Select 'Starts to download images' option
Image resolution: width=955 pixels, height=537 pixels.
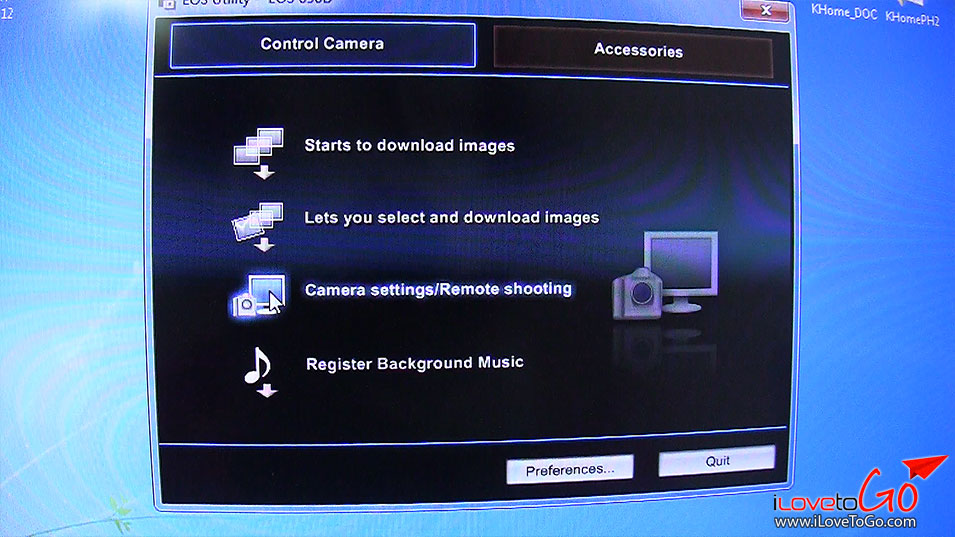409,146
